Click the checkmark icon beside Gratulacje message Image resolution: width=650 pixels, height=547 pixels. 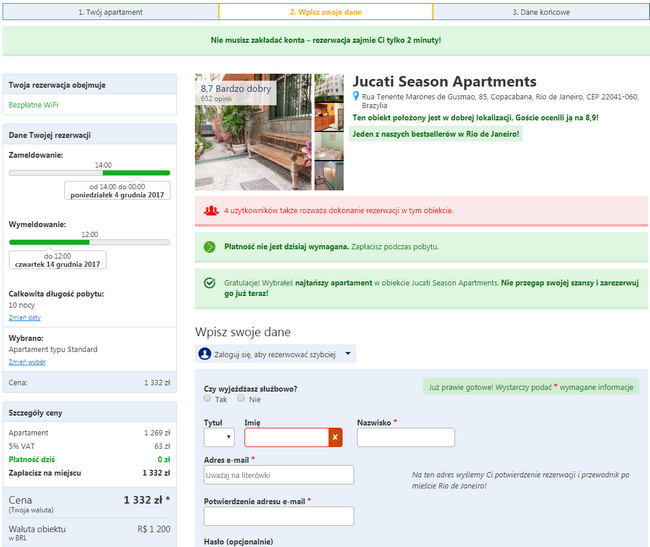click(x=209, y=283)
